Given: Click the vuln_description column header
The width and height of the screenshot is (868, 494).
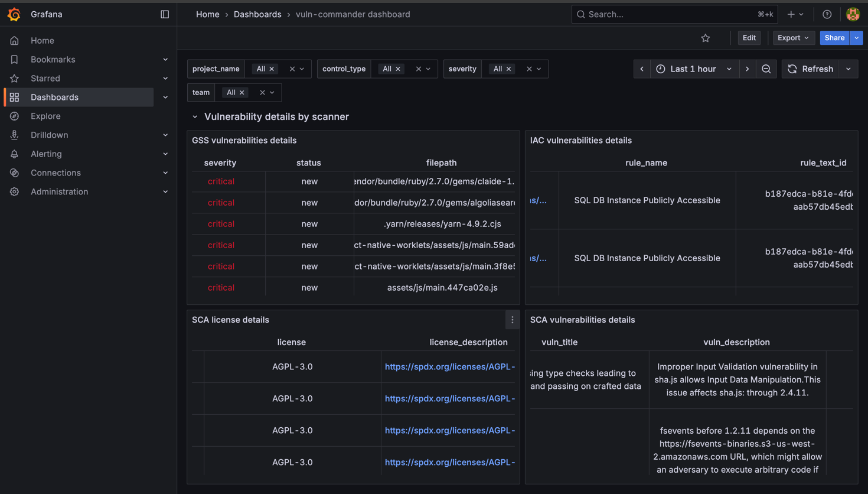Looking at the screenshot, I should [736, 342].
